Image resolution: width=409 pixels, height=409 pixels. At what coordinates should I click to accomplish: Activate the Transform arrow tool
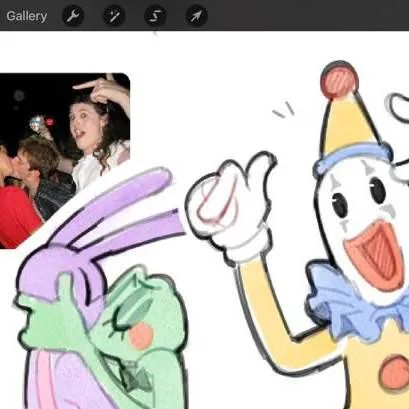[x=196, y=16]
